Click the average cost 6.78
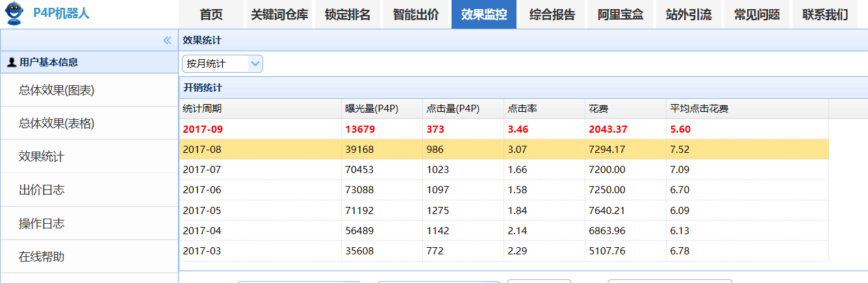Screen dimensions: 868x283 (x=680, y=250)
